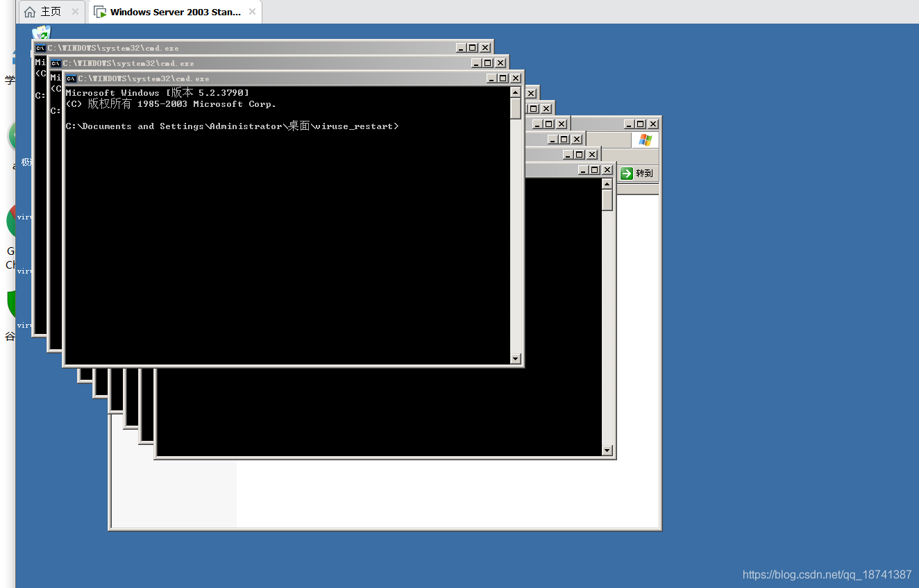Click the frontmost cmd window's scrollbar thumb

pyautogui.click(x=515, y=108)
